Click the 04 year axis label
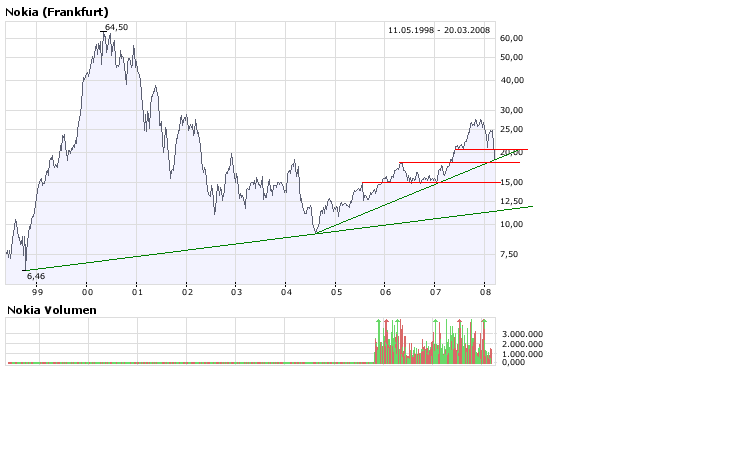This screenshot has height=475, width=738. (286, 292)
